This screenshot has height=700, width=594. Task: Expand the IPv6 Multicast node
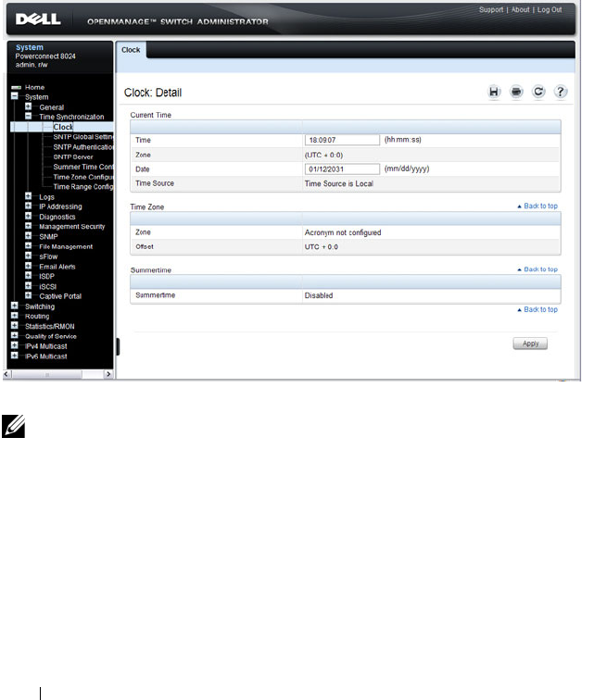[14, 356]
